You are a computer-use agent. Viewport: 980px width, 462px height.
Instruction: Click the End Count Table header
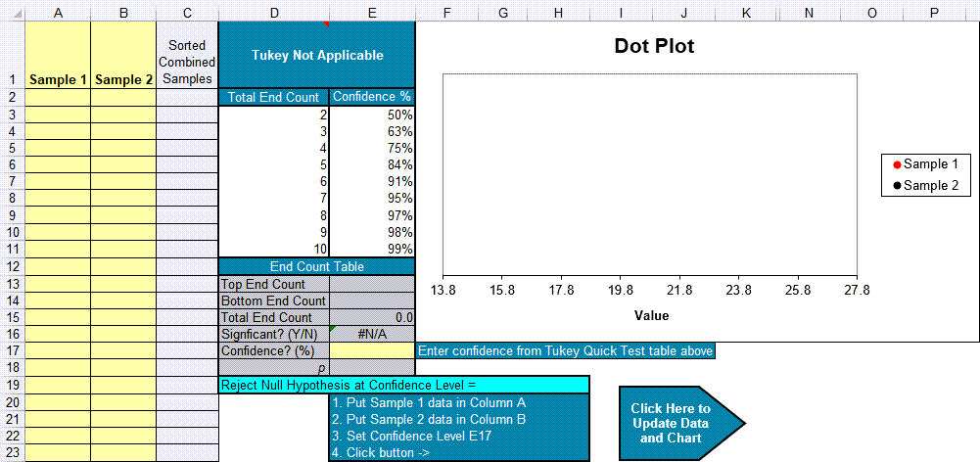click(317, 266)
